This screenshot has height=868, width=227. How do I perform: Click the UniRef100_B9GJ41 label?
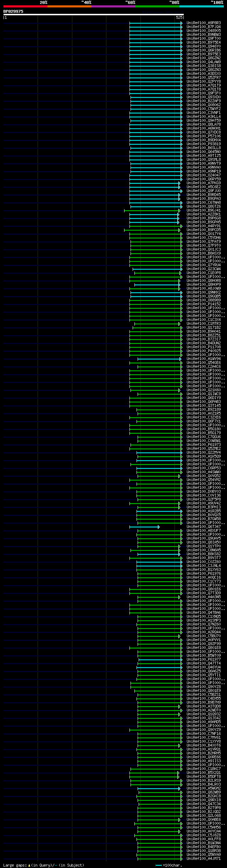pyautogui.click(x=204, y=211)
